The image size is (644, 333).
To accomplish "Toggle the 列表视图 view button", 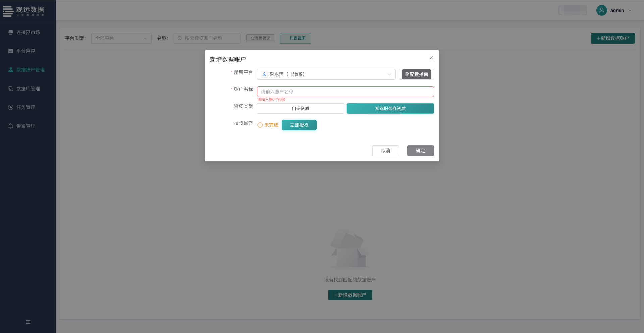I will (295, 38).
